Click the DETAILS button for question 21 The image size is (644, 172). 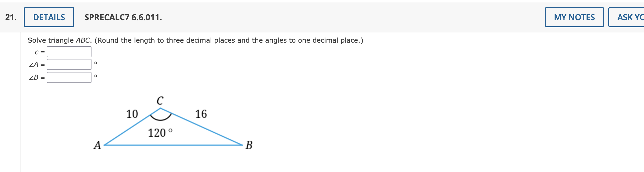(49, 17)
